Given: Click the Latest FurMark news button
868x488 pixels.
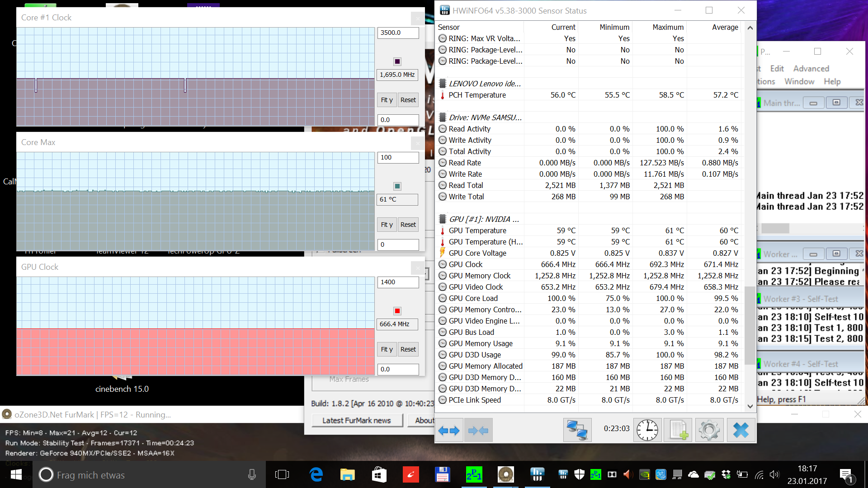Looking at the screenshot, I should point(357,420).
